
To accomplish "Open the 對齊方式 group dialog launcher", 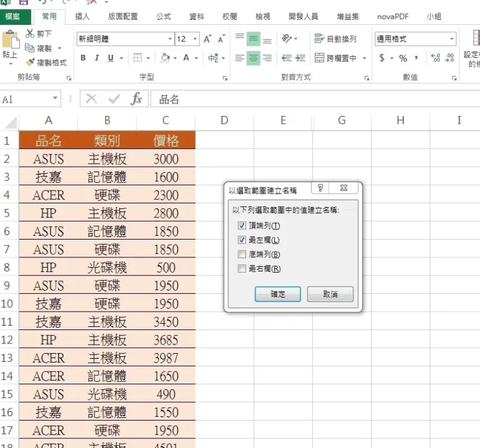I will [367, 78].
